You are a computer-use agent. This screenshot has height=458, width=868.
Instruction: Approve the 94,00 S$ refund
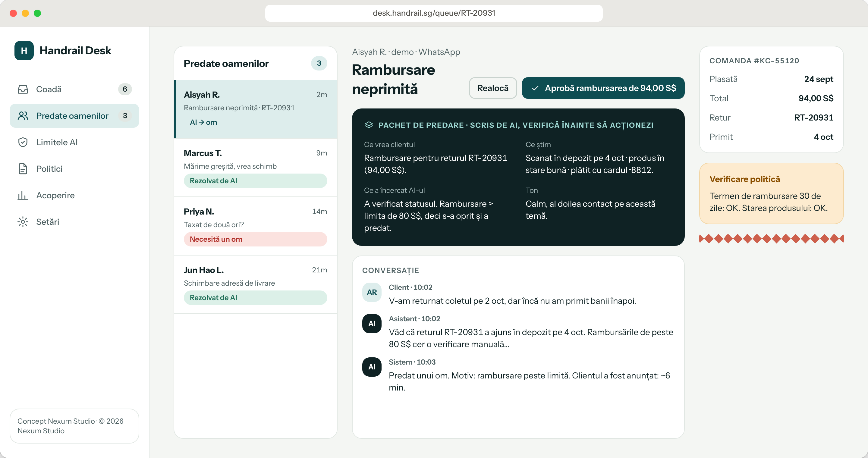coord(603,88)
